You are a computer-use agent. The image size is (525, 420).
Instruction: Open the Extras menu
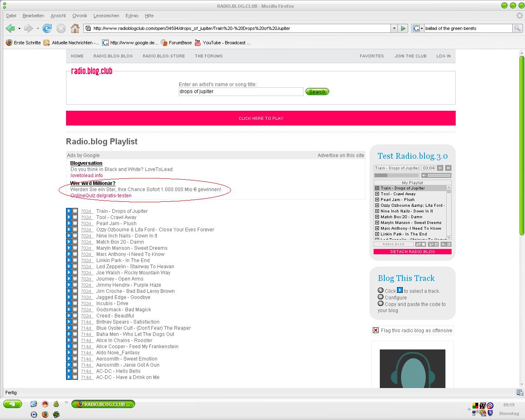[x=132, y=16]
